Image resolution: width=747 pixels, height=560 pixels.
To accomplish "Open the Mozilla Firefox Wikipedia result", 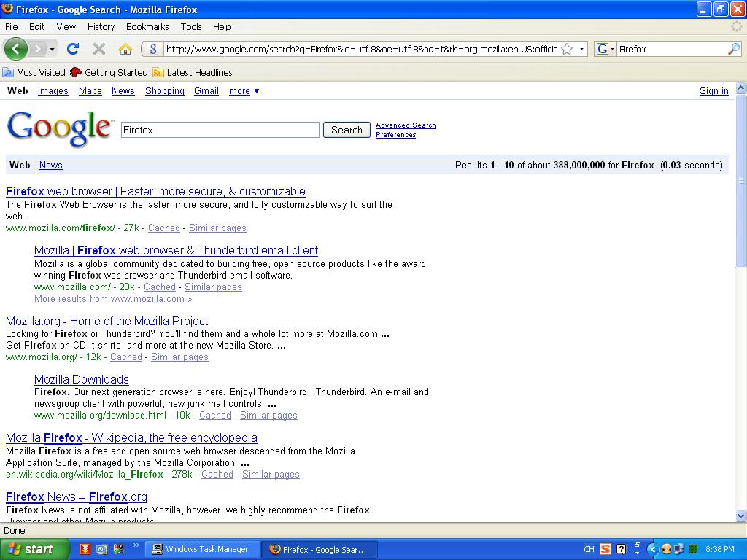I will tap(131, 437).
